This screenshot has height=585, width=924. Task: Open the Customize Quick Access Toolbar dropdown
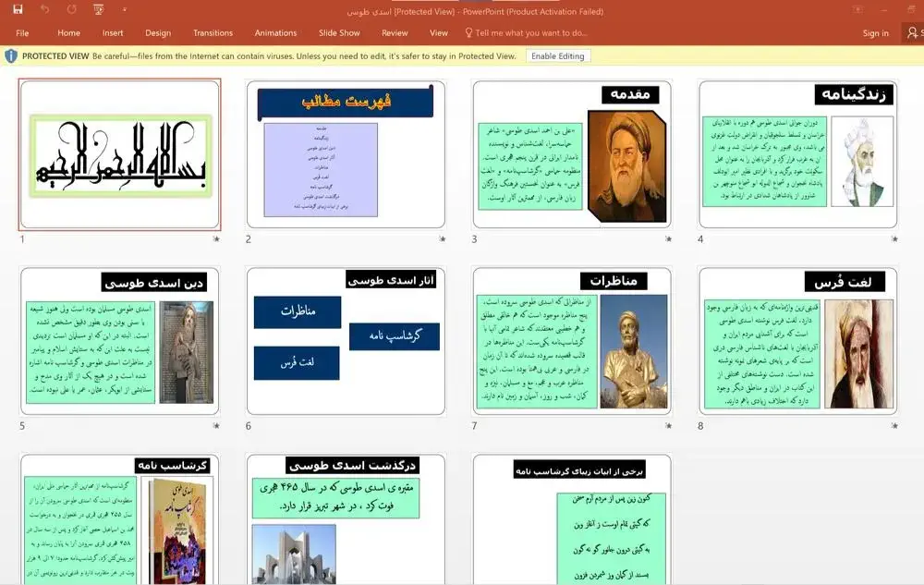123,9
